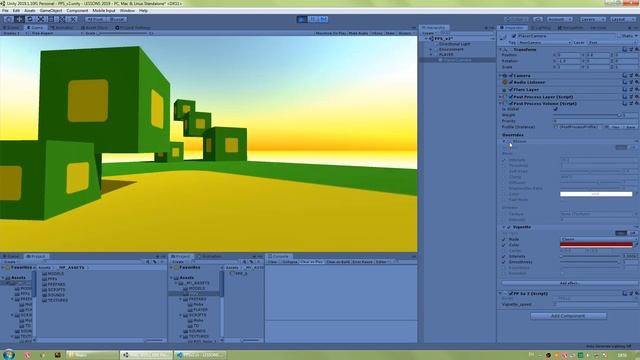The width and height of the screenshot is (640, 360).
Task: Expand the Environment object in Hierarchy
Action: coord(431,49)
